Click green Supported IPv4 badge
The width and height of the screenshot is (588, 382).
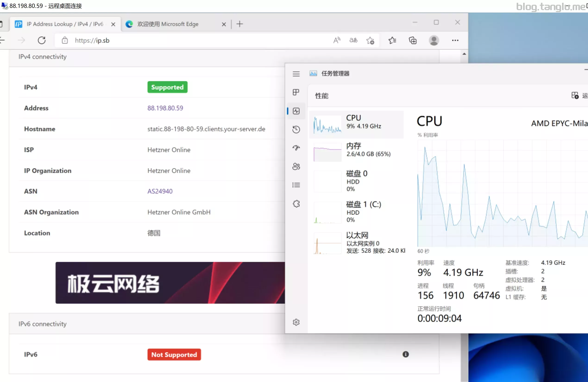pos(167,87)
